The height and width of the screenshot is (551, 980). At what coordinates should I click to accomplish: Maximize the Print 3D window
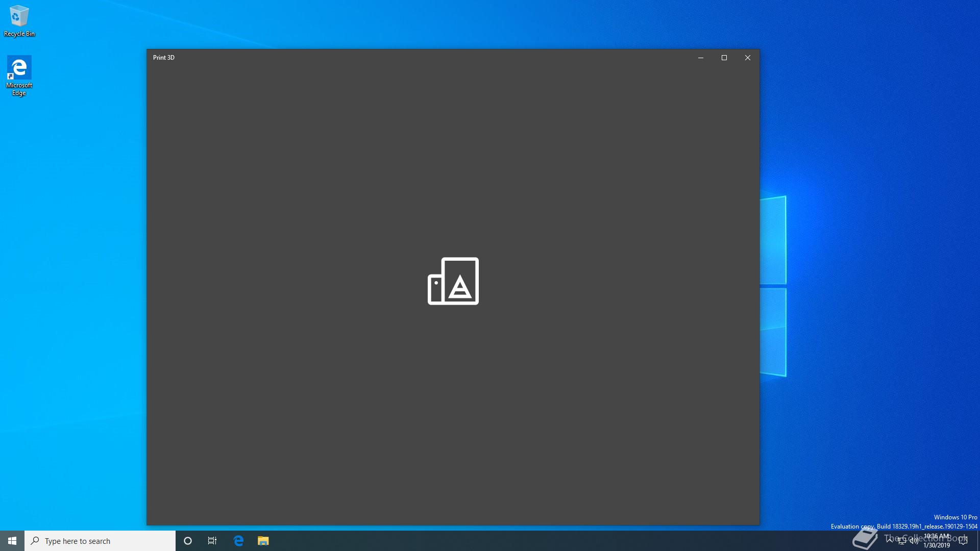(x=724, y=58)
